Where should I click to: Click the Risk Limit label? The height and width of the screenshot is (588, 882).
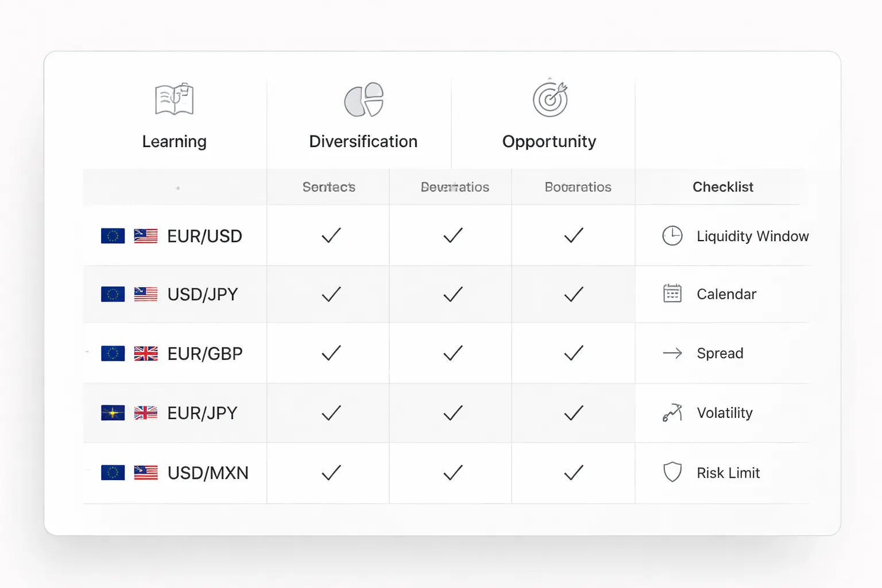[728, 473]
